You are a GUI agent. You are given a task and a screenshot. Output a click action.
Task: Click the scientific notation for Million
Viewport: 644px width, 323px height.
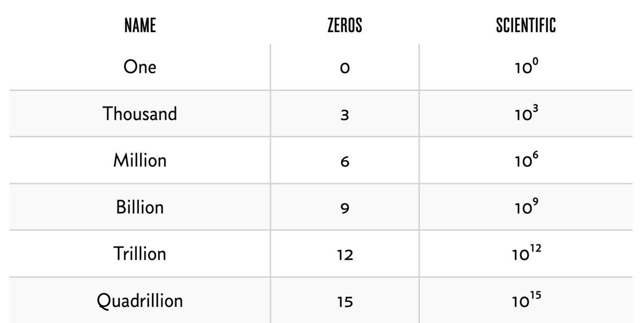(526, 161)
